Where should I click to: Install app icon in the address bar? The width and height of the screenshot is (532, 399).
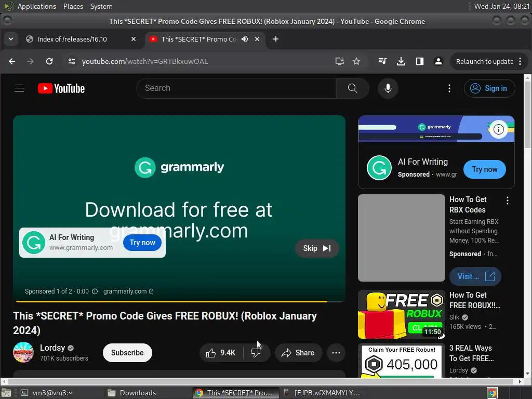pyautogui.click(x=339, y=61)
